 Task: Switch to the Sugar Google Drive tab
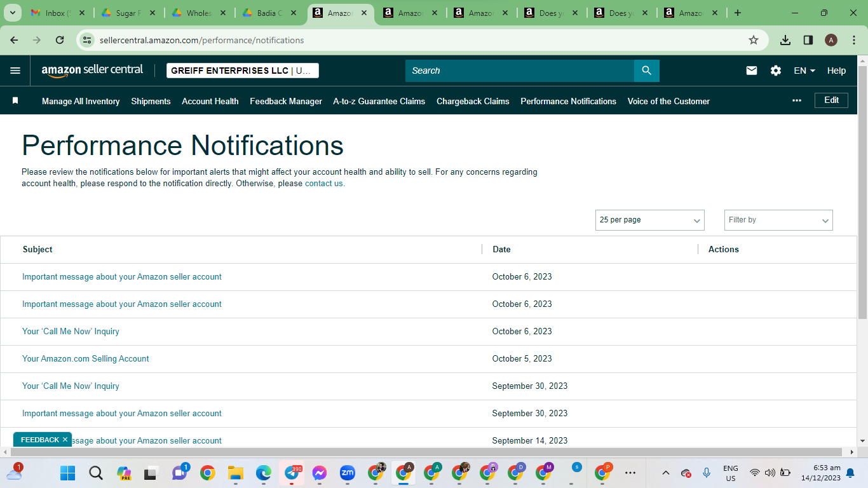click(x=128, y=13)
